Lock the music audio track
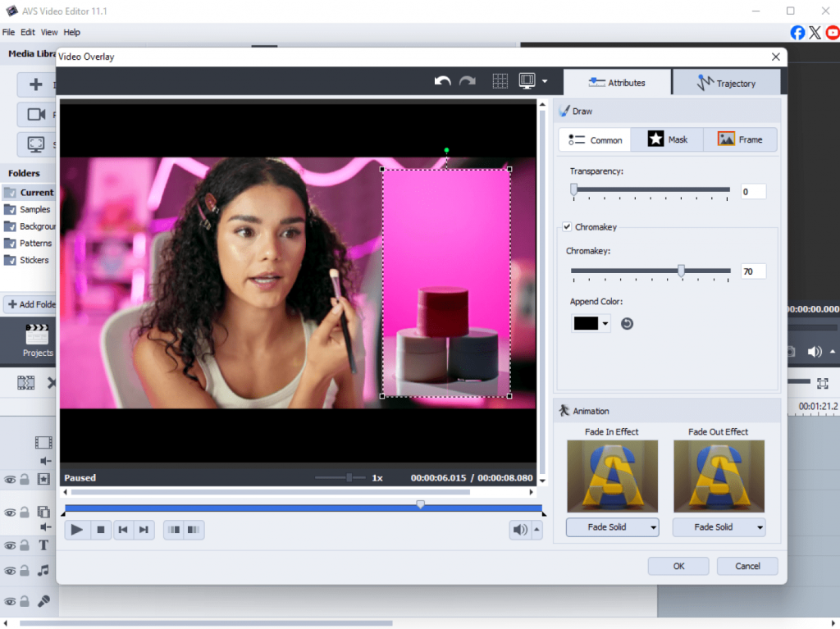840x629 pixels. (x=25, y=571)
